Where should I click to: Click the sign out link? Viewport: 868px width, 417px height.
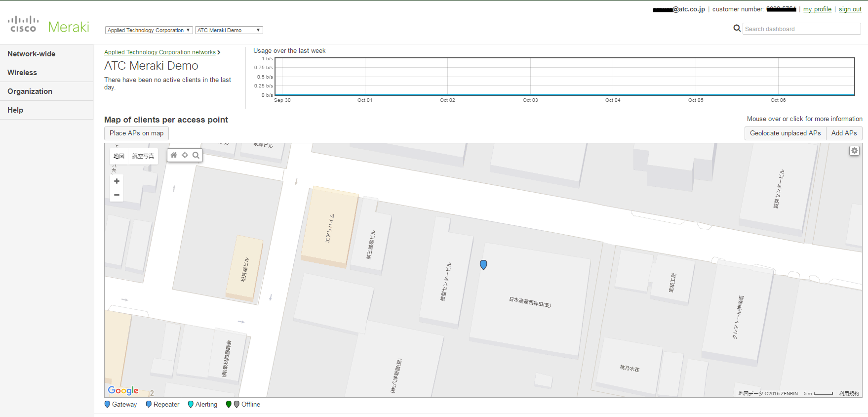(x=850, y=9)
